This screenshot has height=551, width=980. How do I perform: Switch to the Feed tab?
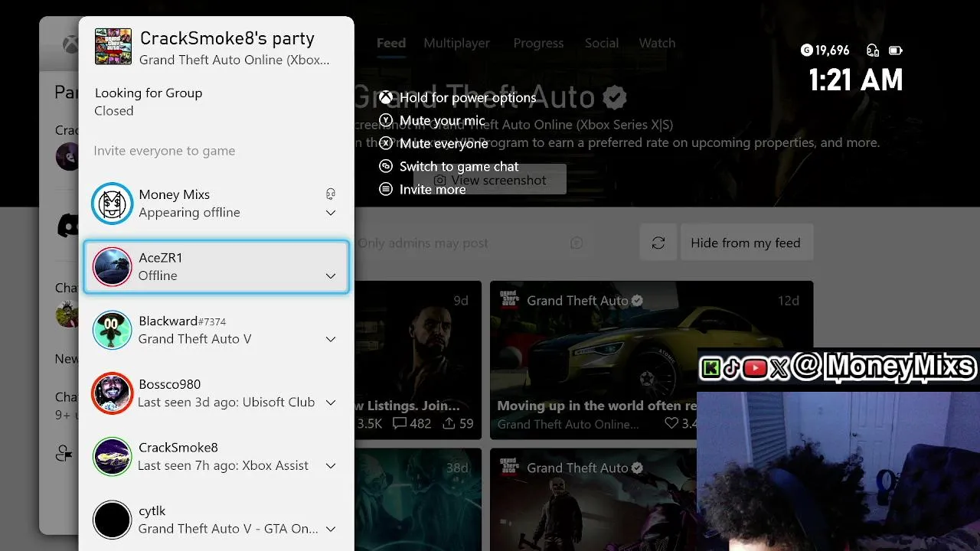click(x=390, y=43)
